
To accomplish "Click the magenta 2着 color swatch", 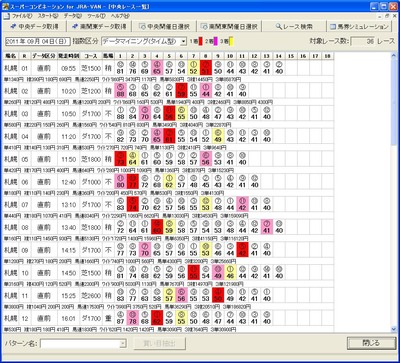I will pyautogui.click(x=216, y=42).
